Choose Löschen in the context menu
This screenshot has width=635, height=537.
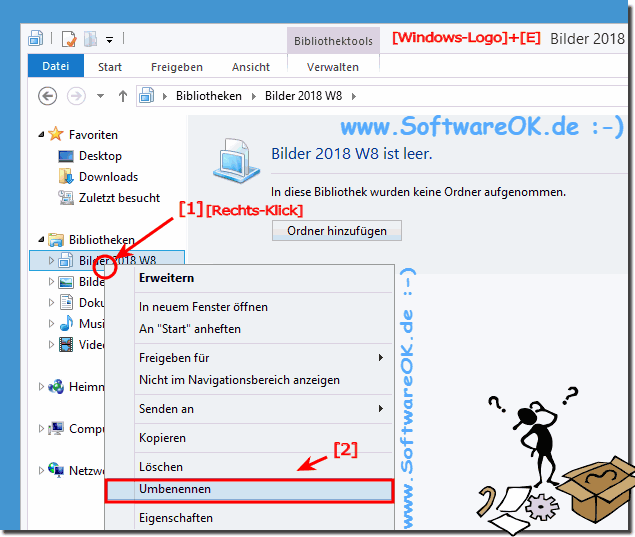(x=249, y=467)
